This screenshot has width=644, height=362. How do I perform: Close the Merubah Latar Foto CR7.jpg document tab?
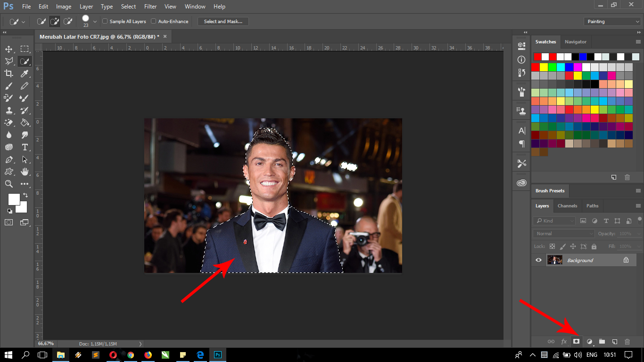click(165, 36)
